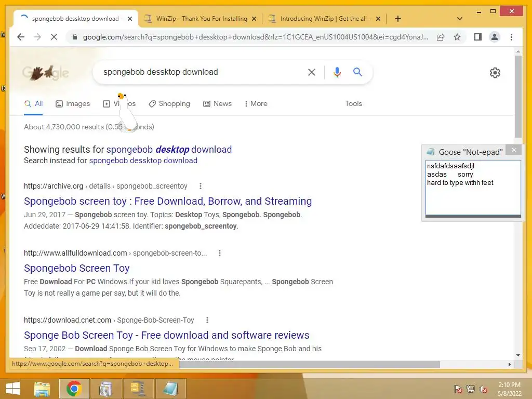Open the Windows Start button
The width and height of the screenshot is (532, 399).
pos(13,389)
